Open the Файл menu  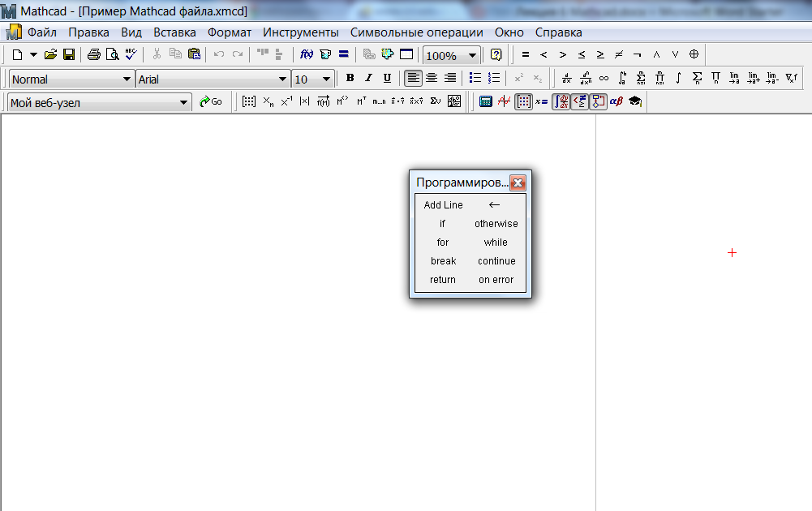42,32
